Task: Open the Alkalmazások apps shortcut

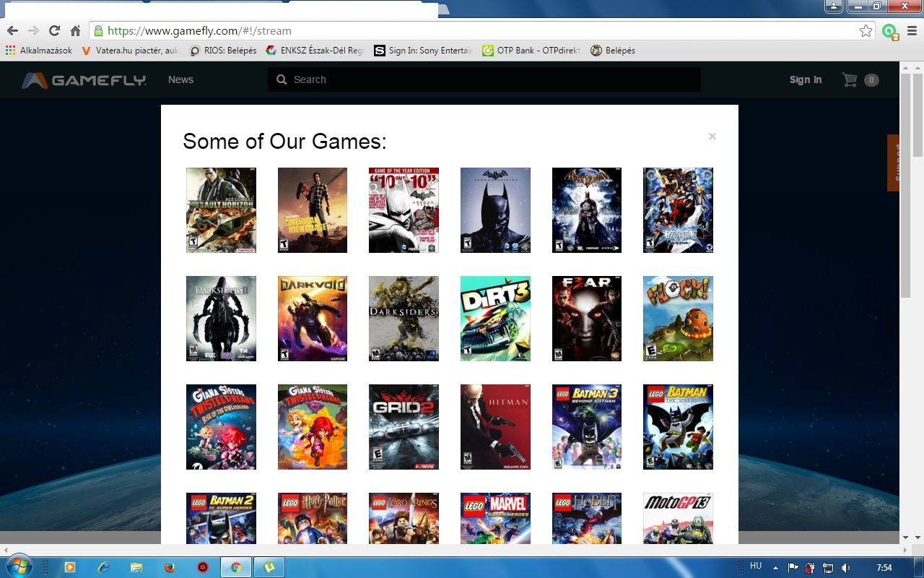Action: (39, 51)
